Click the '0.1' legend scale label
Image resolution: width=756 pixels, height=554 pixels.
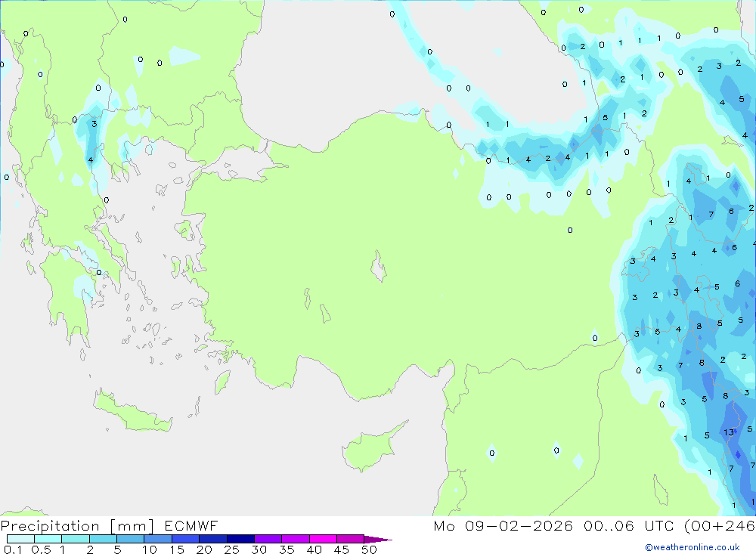click(13, 549)
